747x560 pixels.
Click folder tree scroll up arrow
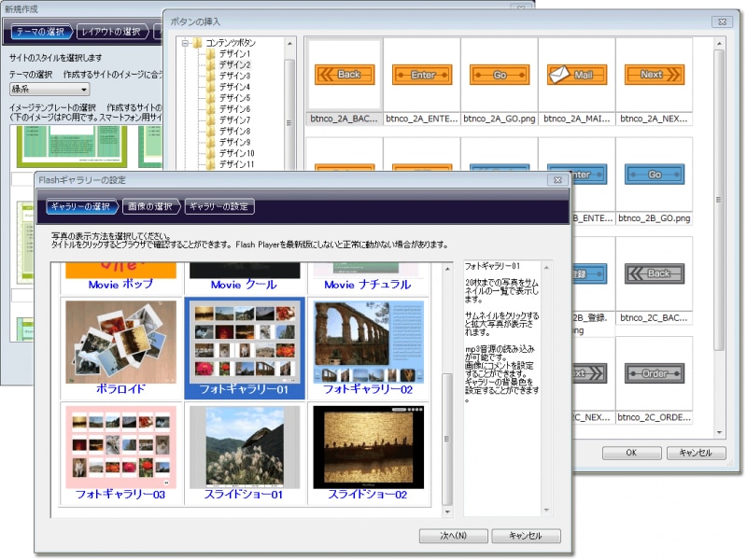[x=289, y=44]
